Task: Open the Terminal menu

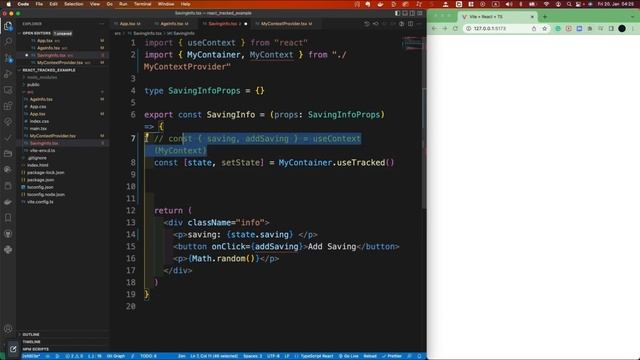Action: [x=142, y=4]
